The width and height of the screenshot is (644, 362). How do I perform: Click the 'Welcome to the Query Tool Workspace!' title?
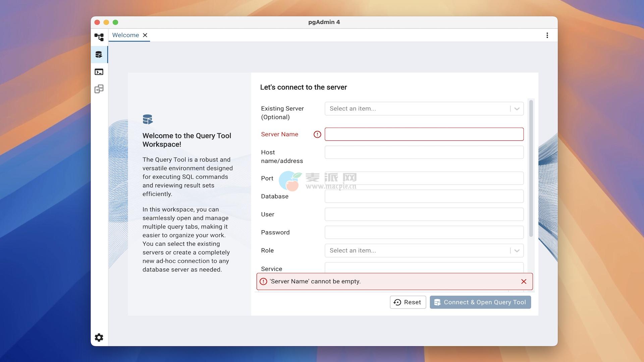click(x=187, y=140)
